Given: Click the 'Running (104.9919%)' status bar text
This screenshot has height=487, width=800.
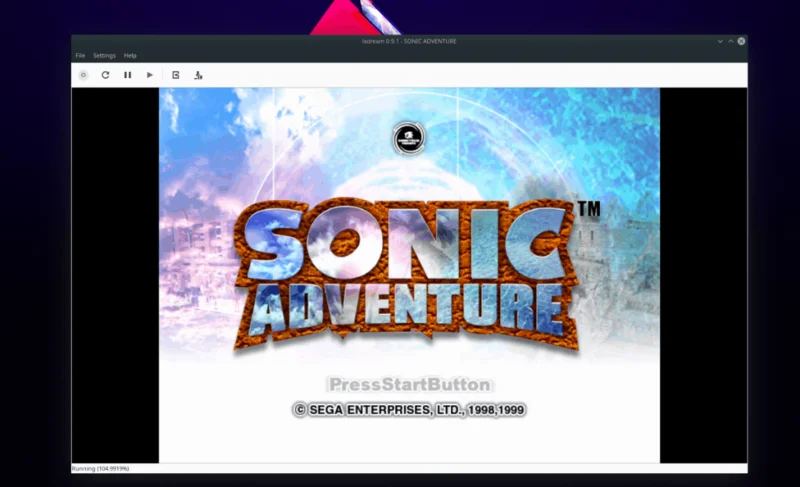Looking at the screenshot, I should coord(101,468).
